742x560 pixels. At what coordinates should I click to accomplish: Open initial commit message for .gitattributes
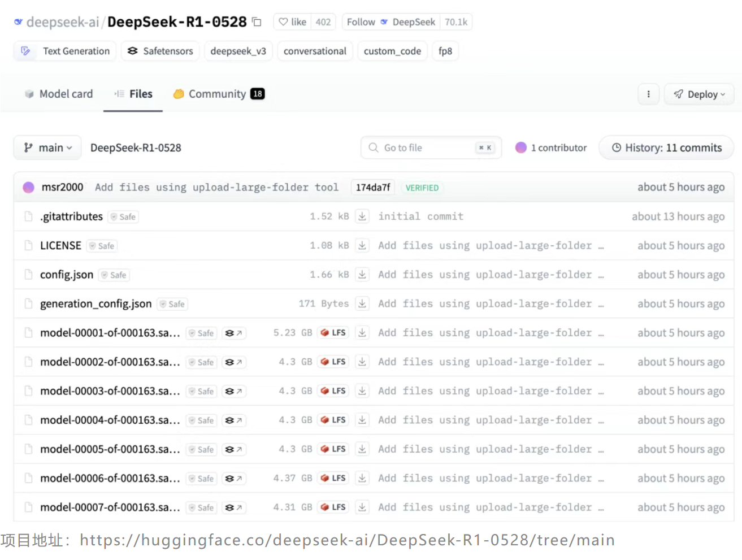(421, 216)
